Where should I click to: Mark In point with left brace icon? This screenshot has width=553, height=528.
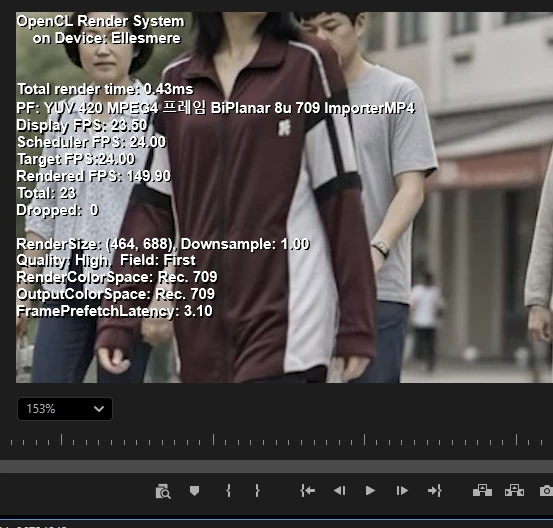tap(229, 491)
